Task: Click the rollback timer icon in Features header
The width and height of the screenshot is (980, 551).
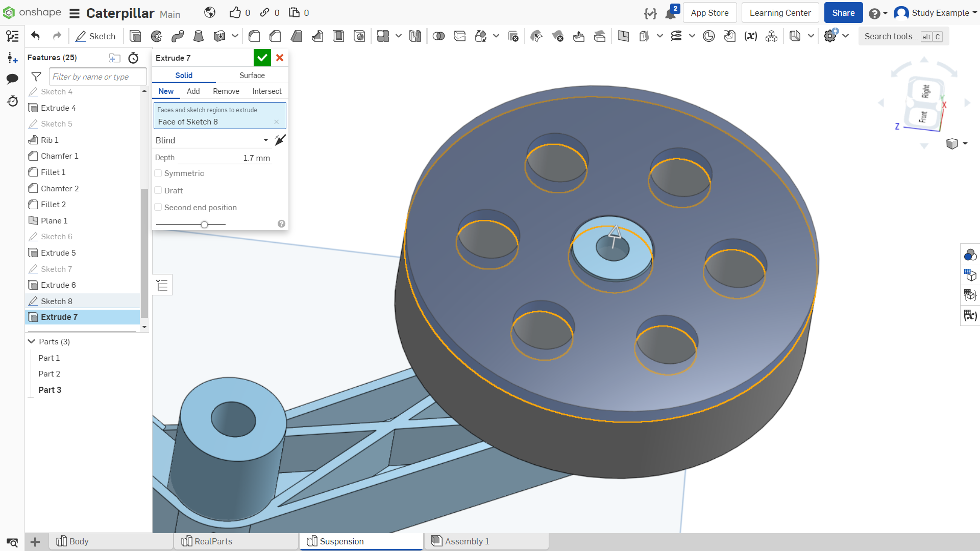Action: tap(133, 58)
